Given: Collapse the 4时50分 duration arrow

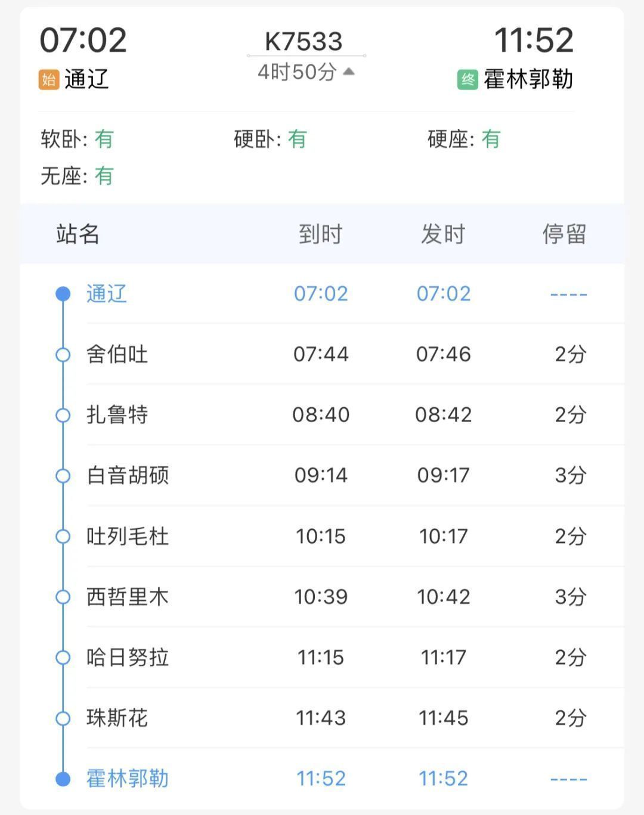Looking at the screenshot, I should tap(349, 72).
